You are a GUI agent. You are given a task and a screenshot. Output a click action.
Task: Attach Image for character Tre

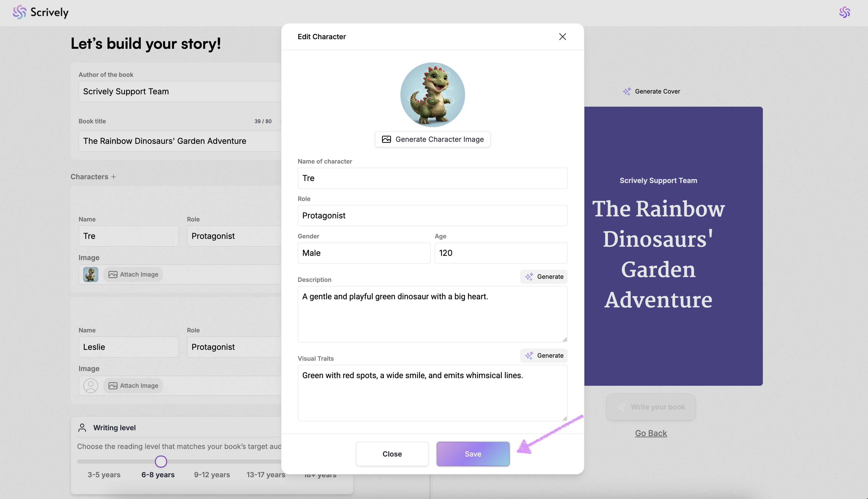coord(133,275)
